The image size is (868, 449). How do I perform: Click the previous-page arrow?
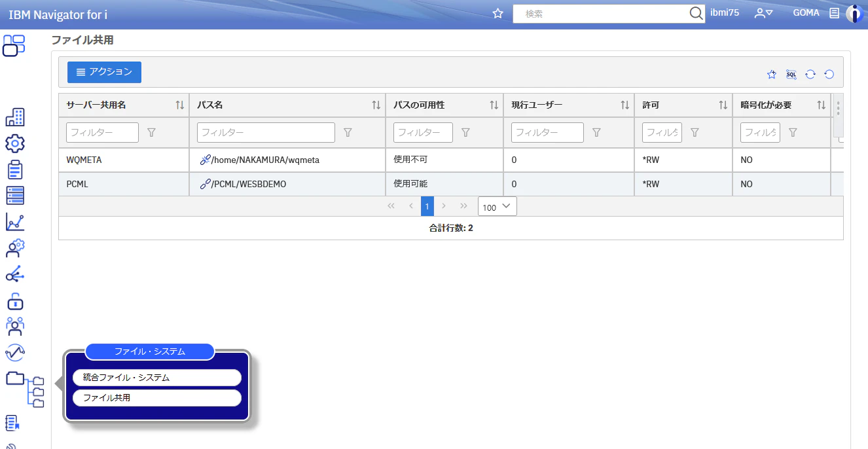(x=411, y=206)
